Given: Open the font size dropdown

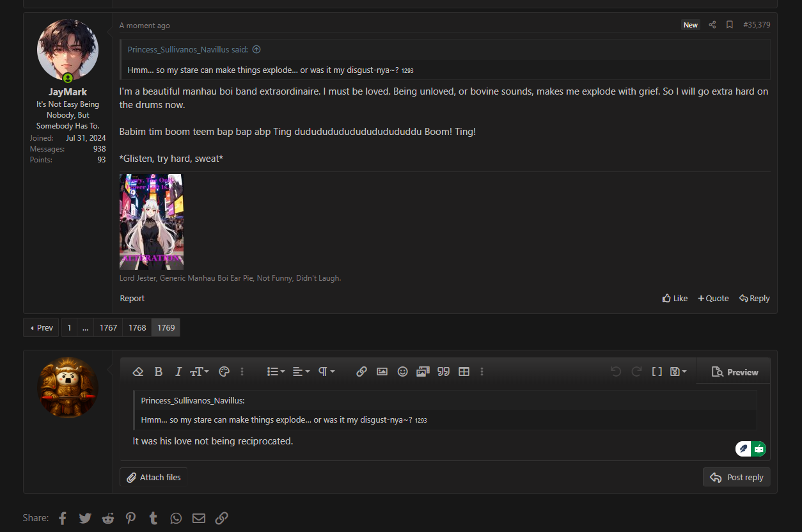Looking at the screenshot, I should [200, 372].
